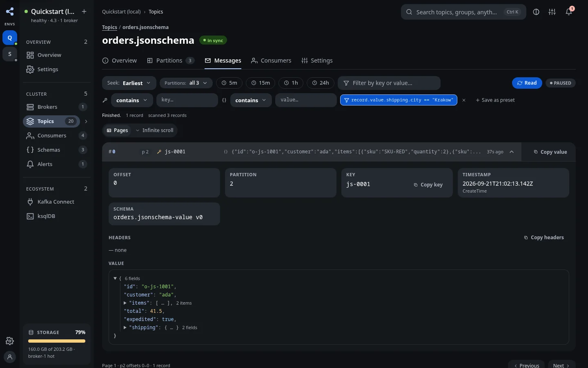Collapse the js-0001 message row chevron

[x=512, y=152]
